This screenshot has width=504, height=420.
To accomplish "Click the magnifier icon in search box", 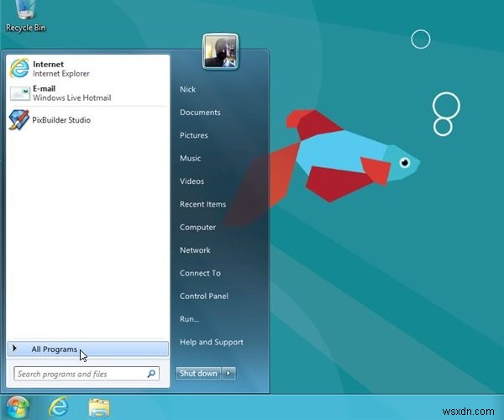I will [x=151, y=374].
